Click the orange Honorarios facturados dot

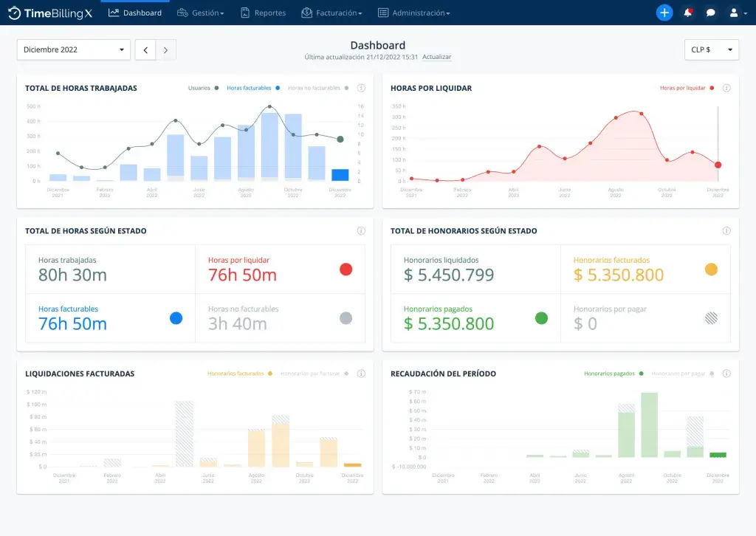pyautogui.click(x=711, y=269)
